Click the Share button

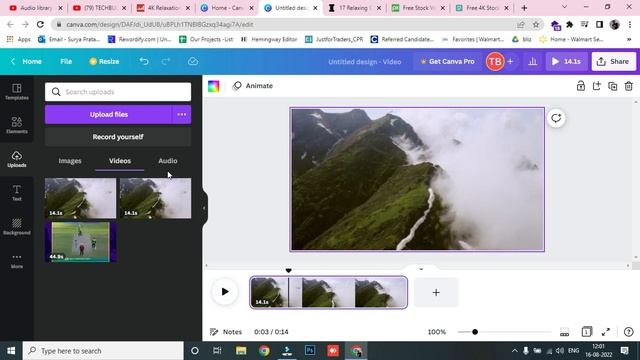pos(613,62)
